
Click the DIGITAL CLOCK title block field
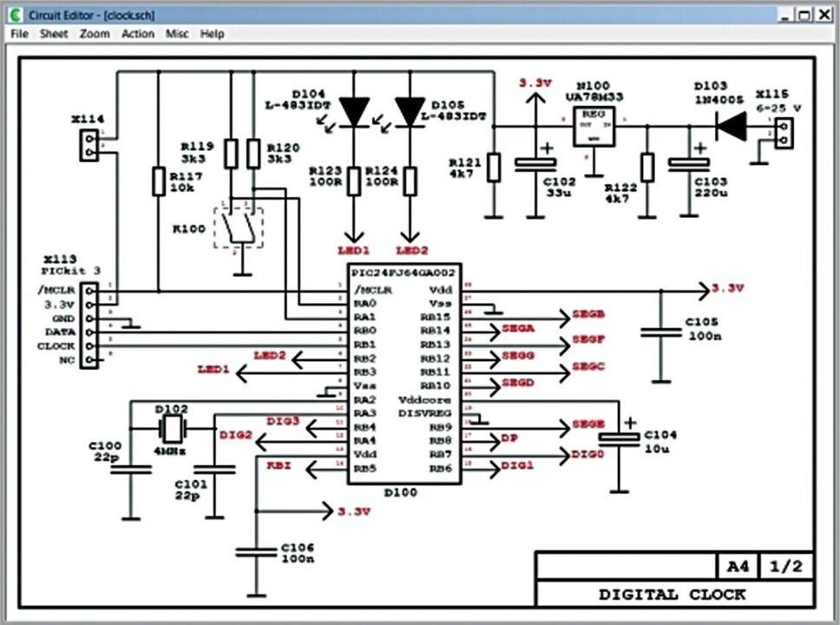(673, 595)
